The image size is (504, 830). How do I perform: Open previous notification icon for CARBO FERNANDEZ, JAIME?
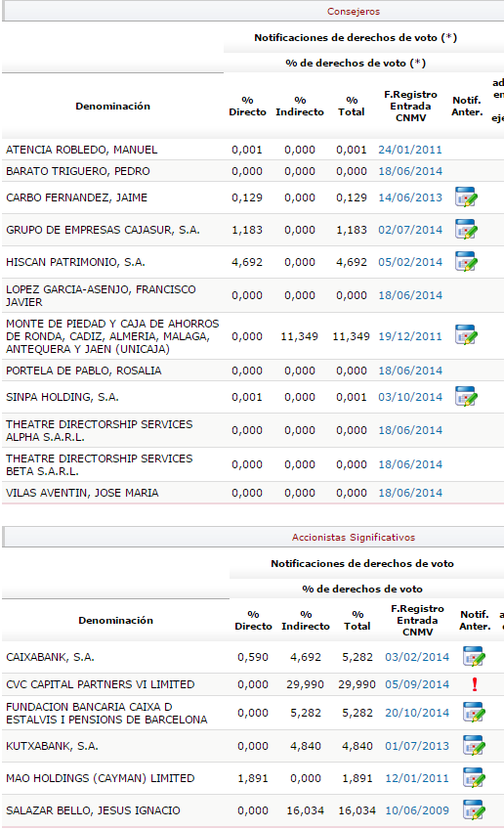pyautogui.click(x=466, y=197)
